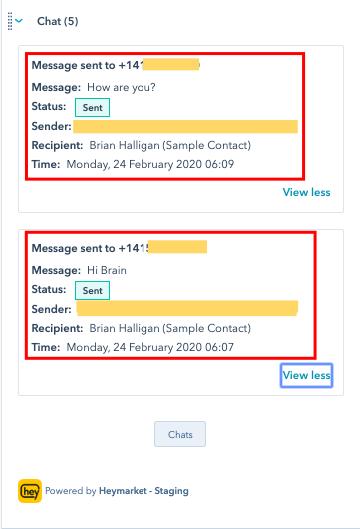
Task: Open the Chats button
Action: pyautogui.click(x=180, y=434)
